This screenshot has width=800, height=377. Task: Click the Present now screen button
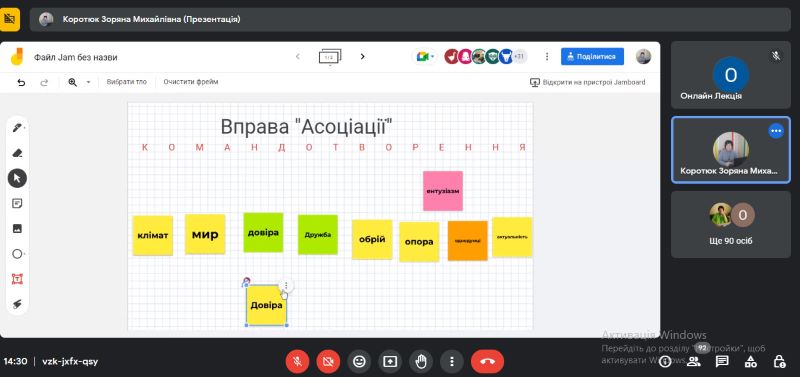pos(390,361)
